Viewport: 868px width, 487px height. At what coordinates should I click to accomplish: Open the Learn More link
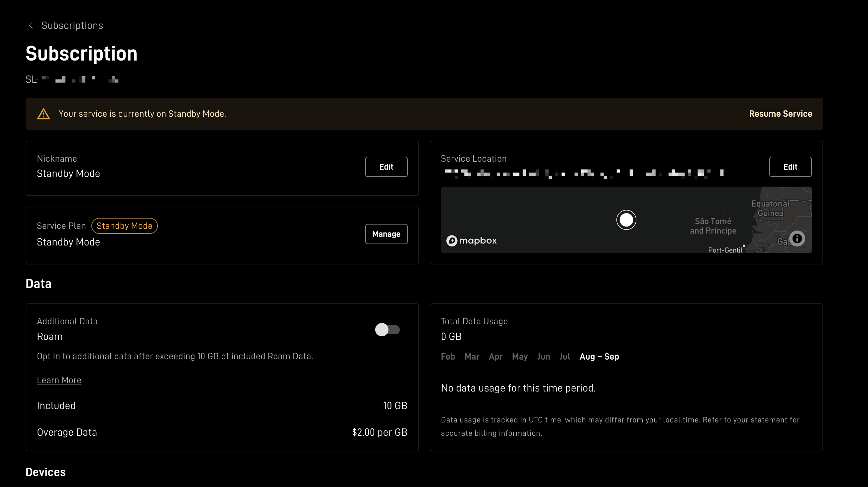click(59, 380)
